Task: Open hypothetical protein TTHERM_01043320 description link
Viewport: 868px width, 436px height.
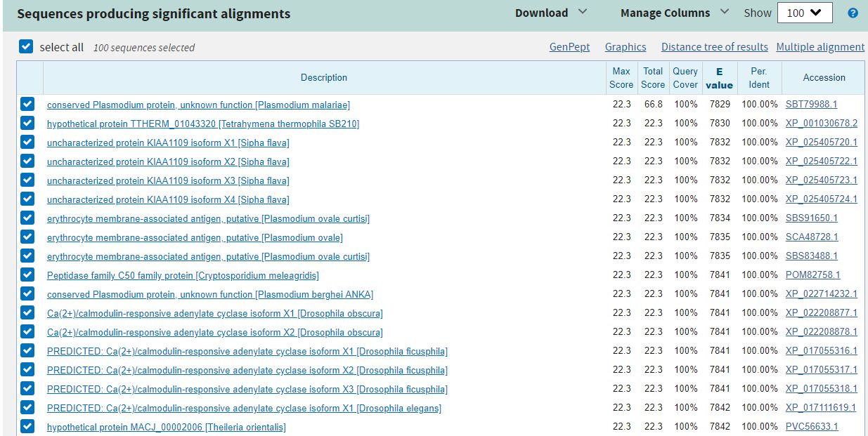Action: click(203, 124)
